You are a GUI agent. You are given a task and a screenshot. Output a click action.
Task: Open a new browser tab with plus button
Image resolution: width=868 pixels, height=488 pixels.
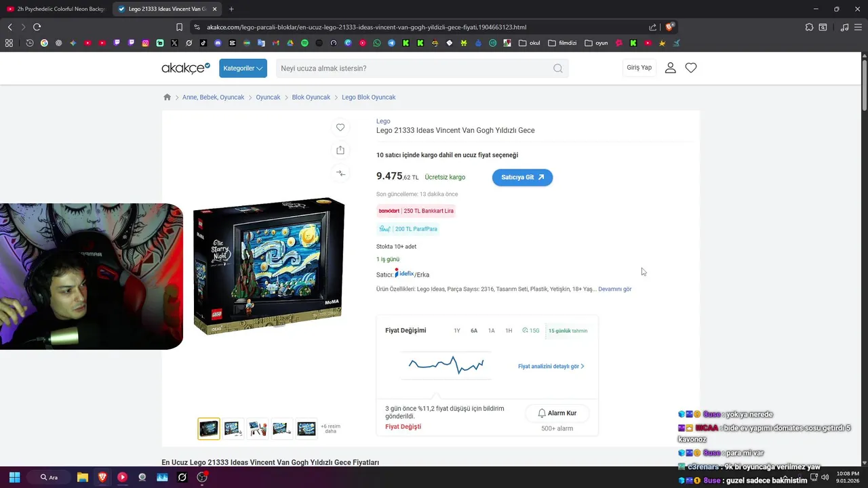(x=231, y=9)
